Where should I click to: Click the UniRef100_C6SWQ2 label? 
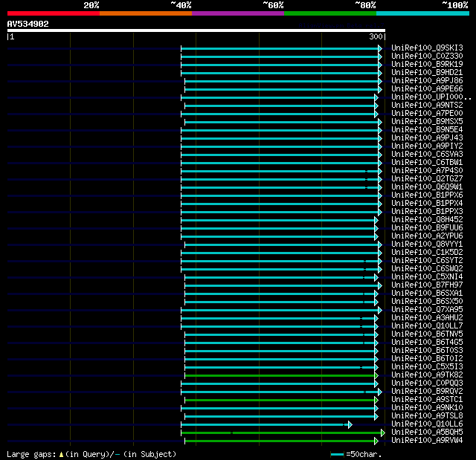[x=427, y=269]
